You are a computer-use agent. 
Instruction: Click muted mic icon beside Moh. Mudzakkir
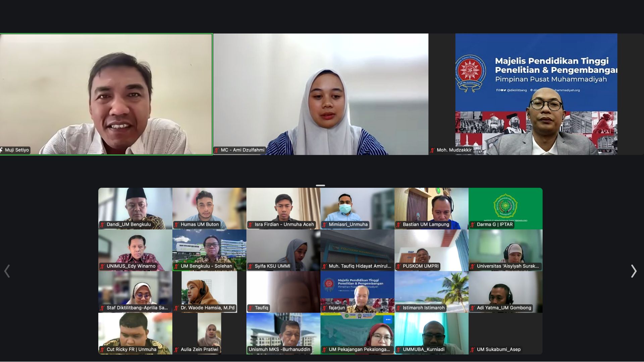433,150
